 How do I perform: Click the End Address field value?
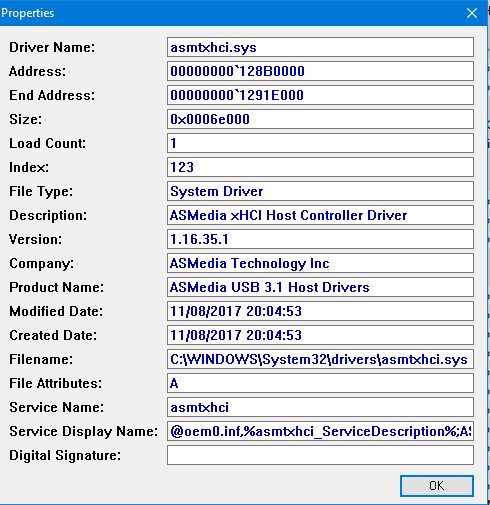320,95
